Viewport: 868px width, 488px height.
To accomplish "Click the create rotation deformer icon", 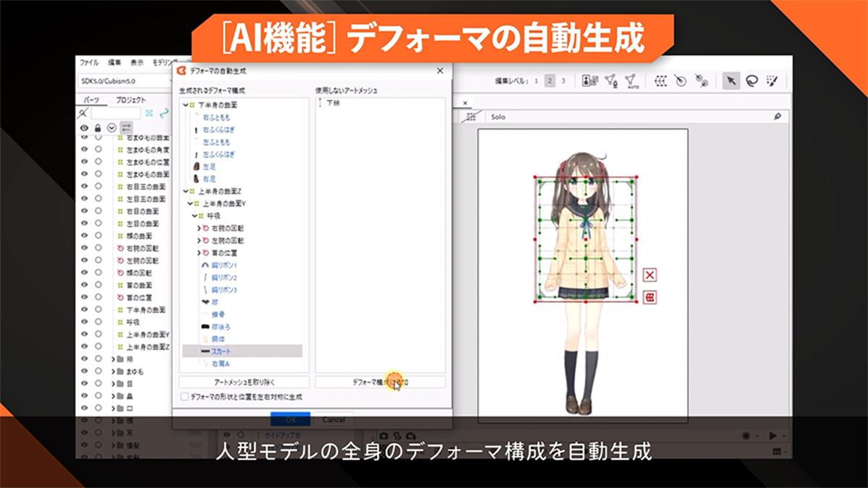I will tap(680, 81).
